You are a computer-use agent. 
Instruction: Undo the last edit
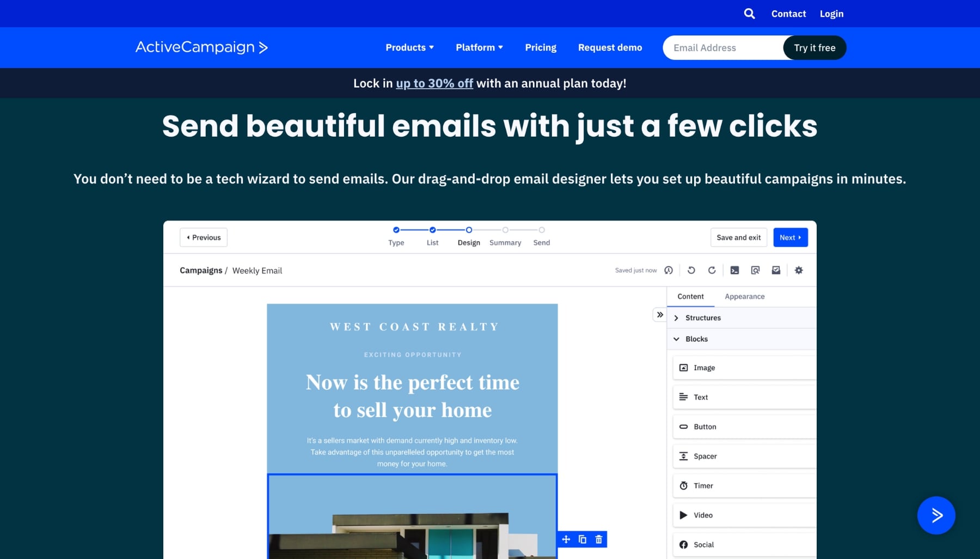[691, 270]
